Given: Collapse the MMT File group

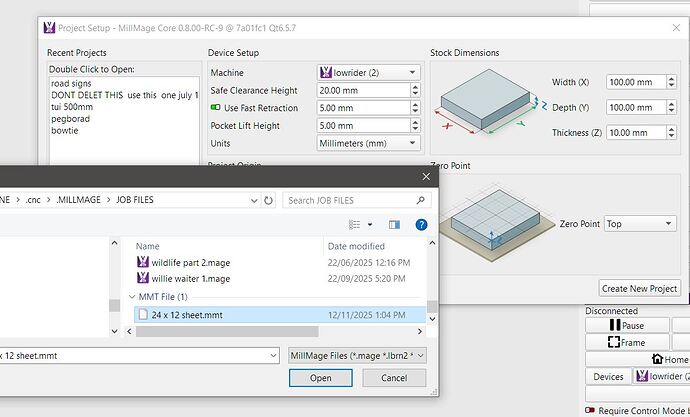Looking at the screenshot, I should (x=132, y=297).
